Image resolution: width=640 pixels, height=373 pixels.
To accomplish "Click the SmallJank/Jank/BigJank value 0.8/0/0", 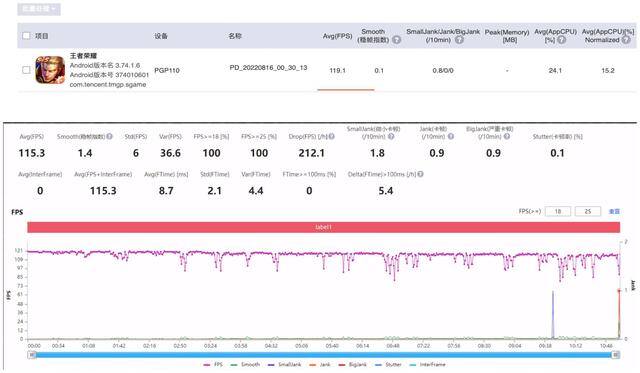I will coord(443,70).
